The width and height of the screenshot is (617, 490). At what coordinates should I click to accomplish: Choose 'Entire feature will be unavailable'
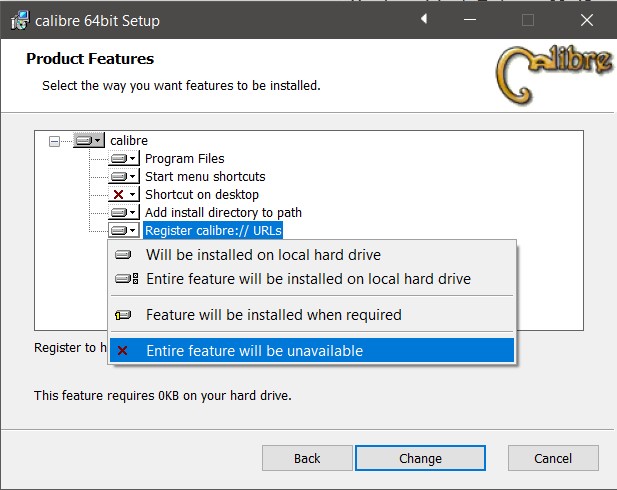point(254,351)
